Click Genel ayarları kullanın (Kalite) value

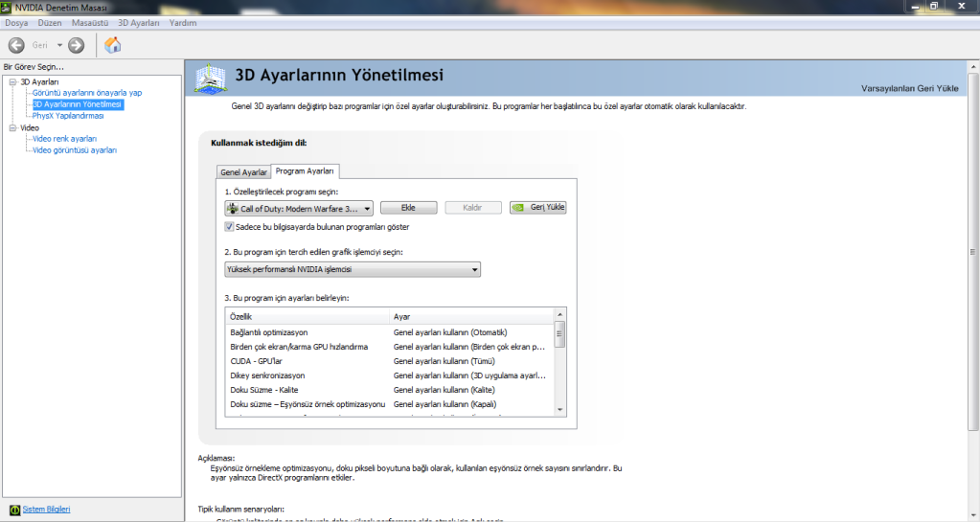444,390
